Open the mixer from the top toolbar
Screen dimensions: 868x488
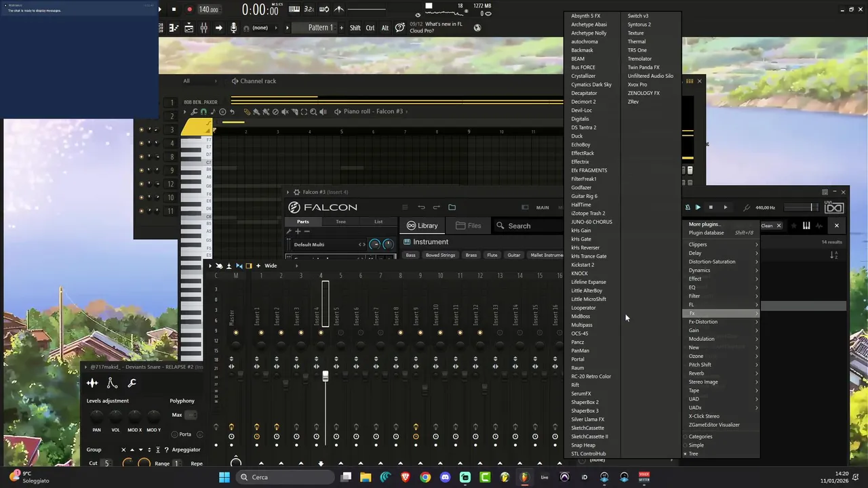coord(203,28)
